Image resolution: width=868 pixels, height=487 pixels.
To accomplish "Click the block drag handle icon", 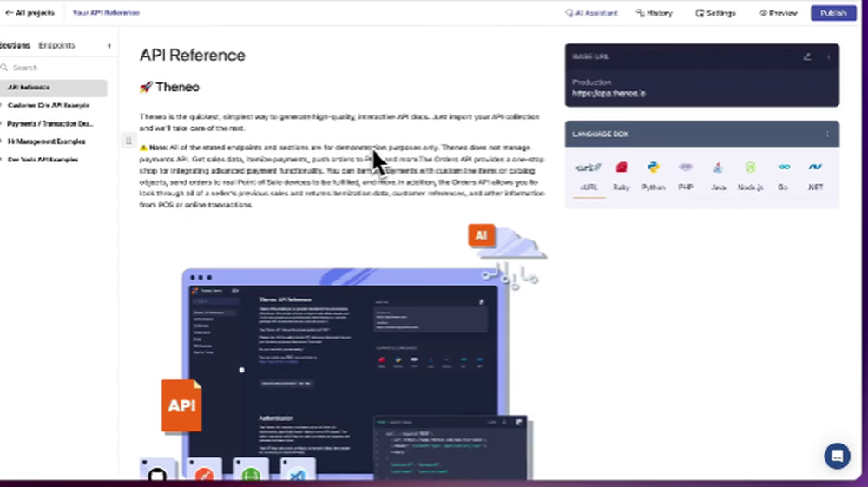I will click(128, 141).
